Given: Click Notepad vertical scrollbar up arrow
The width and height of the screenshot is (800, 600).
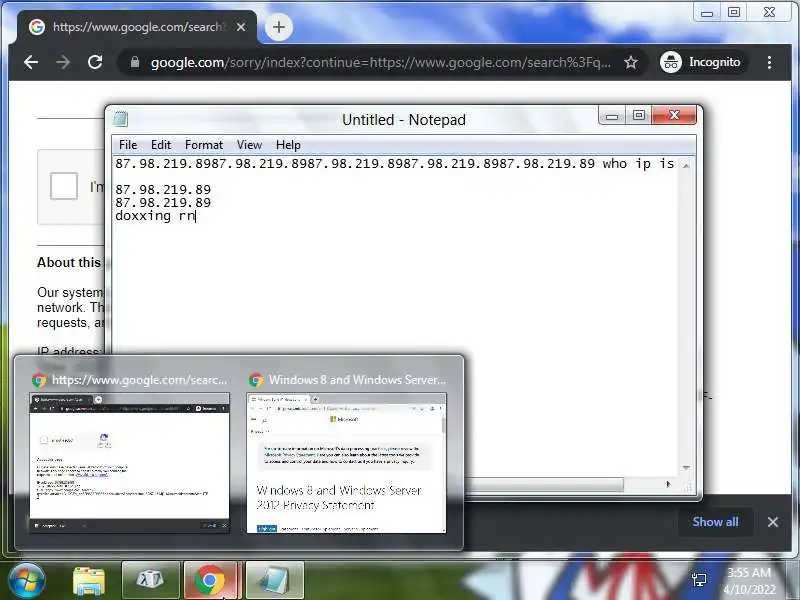Looking at the screenshot, I should [686, 165].
